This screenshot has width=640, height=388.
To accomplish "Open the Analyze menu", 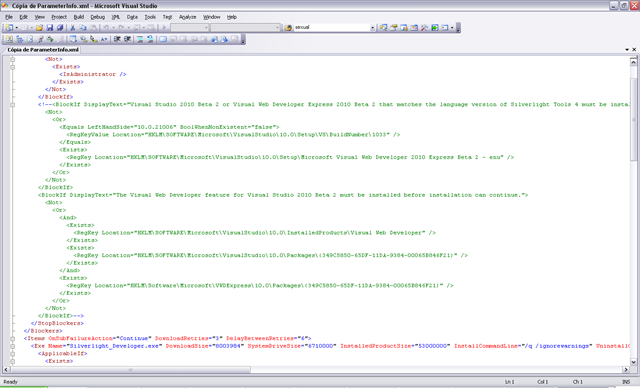I will tap(188, 17).
